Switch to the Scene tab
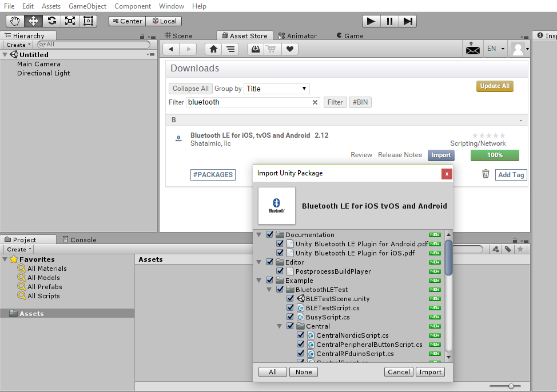The image size is (557, 392). point(178,36)
